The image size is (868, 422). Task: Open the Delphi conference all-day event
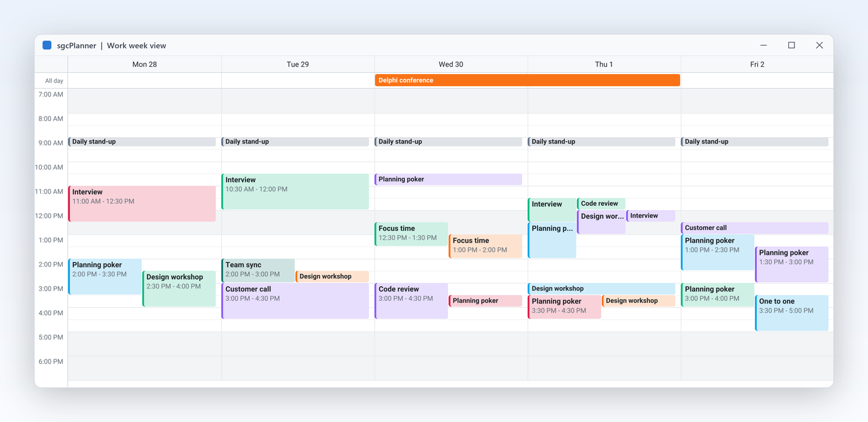coord(528,80)
